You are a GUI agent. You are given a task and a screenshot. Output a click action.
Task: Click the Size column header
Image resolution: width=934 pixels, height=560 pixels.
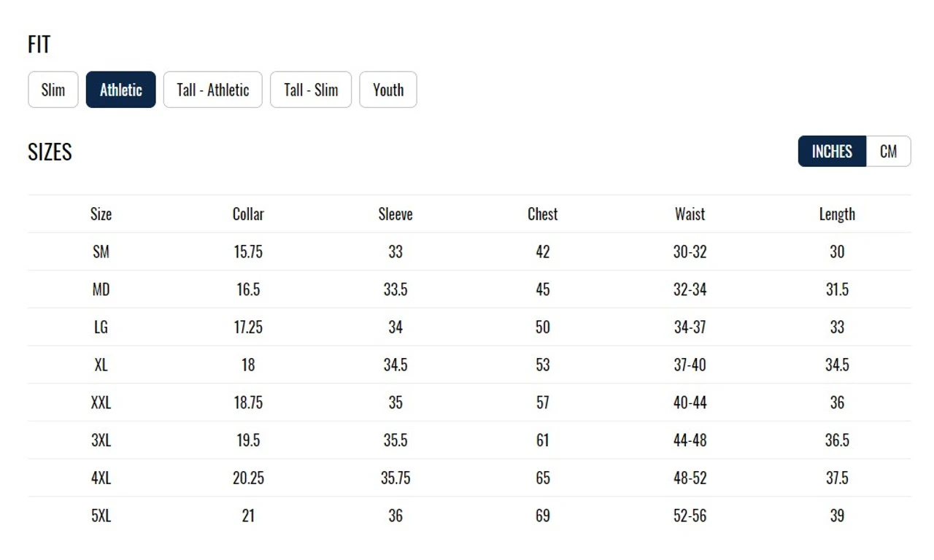(101, 214)
